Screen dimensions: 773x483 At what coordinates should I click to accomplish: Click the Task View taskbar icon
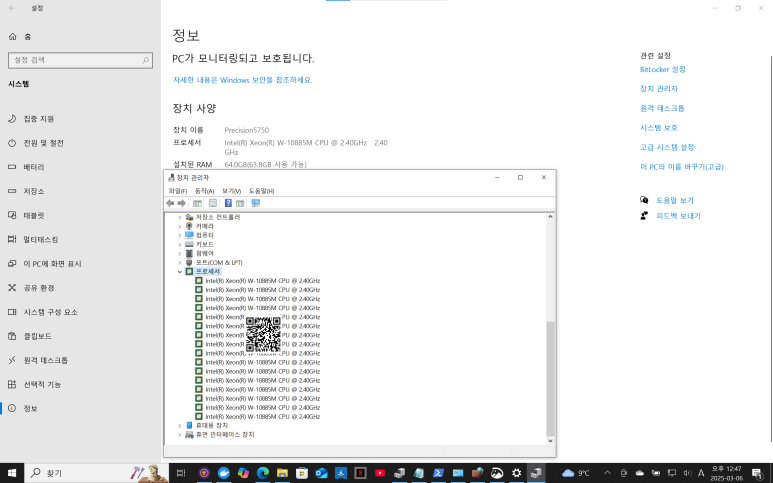tap(181, 473)
